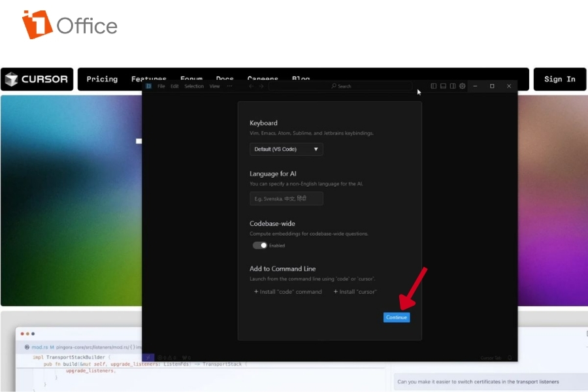Go back with the left arrow
Image resolution: width=588 pixels, height=392 pixels.
(252, 86)
